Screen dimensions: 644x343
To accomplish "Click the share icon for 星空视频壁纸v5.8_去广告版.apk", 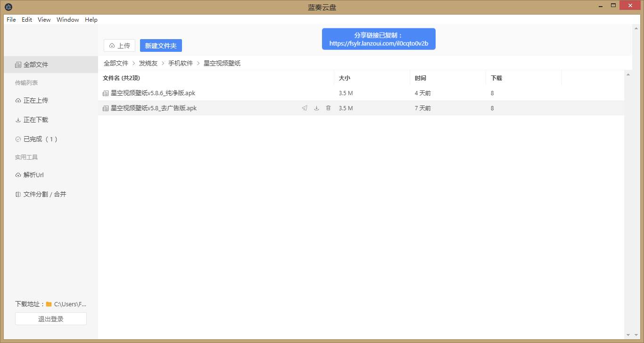I will (305, 108).
